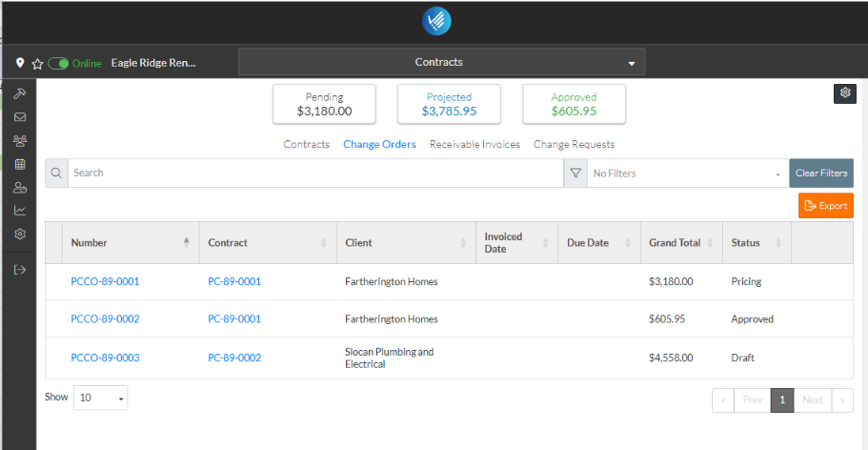868x450 pixels.
Task: Click into the Search input field
Action: [314, 174]
